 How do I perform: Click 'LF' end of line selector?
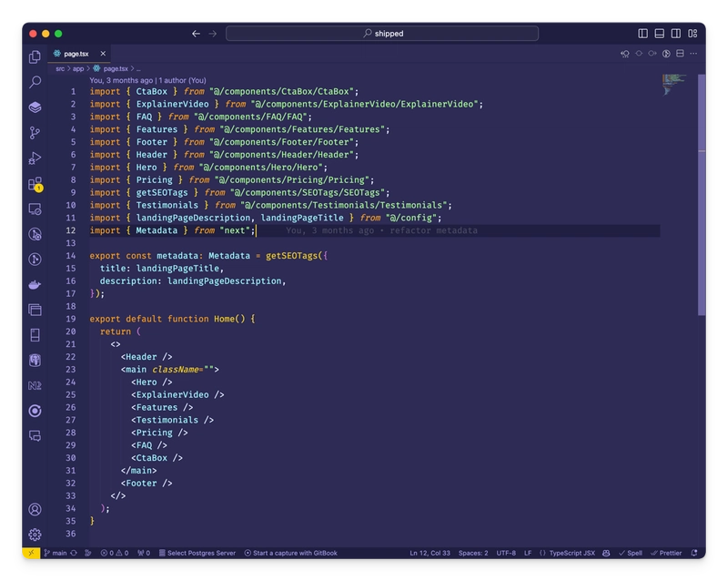[x=528, y=553]
